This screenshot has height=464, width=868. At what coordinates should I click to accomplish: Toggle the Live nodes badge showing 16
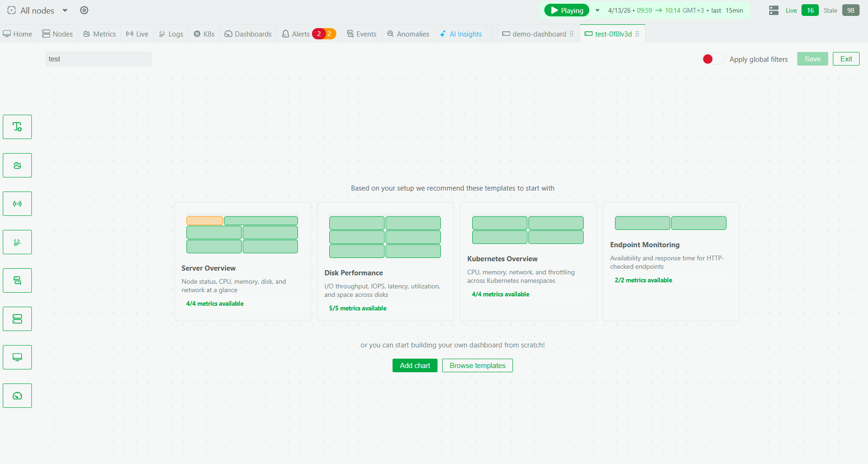(810, 10)
